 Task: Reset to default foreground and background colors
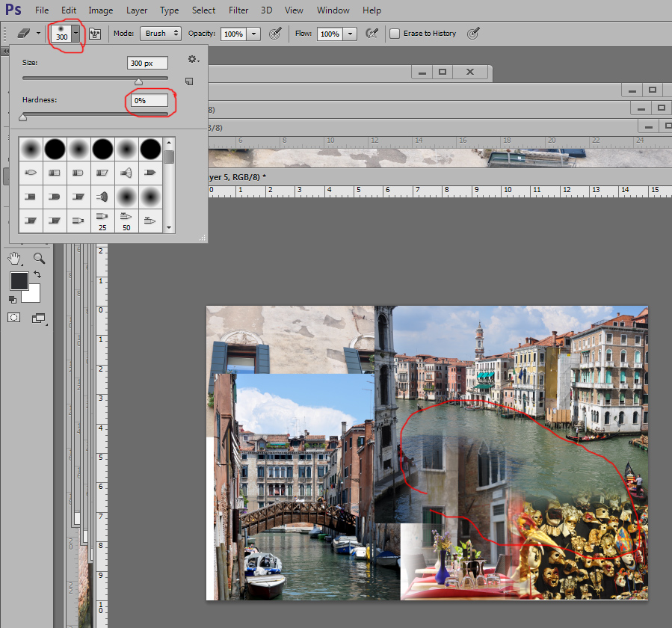tap(13, 299)
